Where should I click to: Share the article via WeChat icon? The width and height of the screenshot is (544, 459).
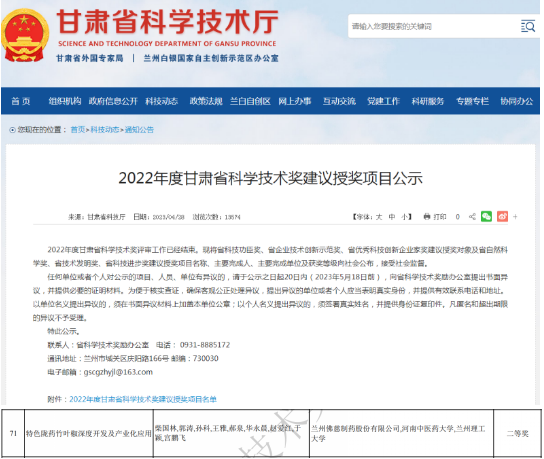click(486, 216)
